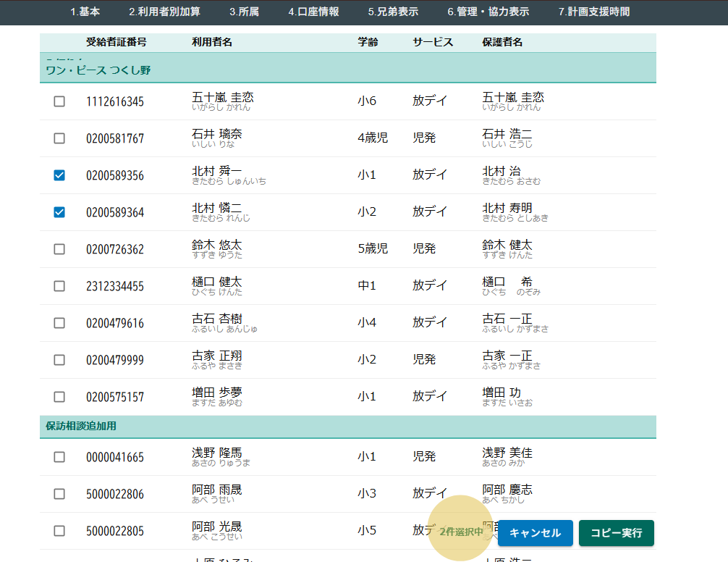Select the 阿部 光晟 checkbox

tap(59, 531)
